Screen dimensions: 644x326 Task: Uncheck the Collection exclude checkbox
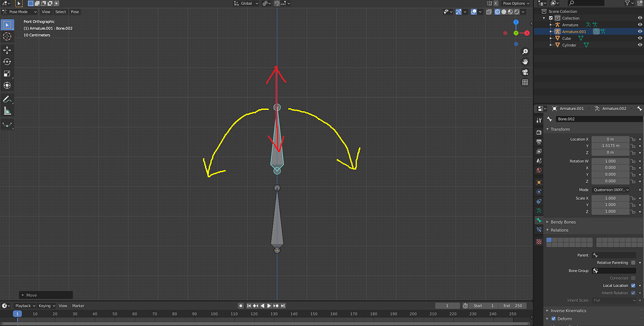[551, 18]
